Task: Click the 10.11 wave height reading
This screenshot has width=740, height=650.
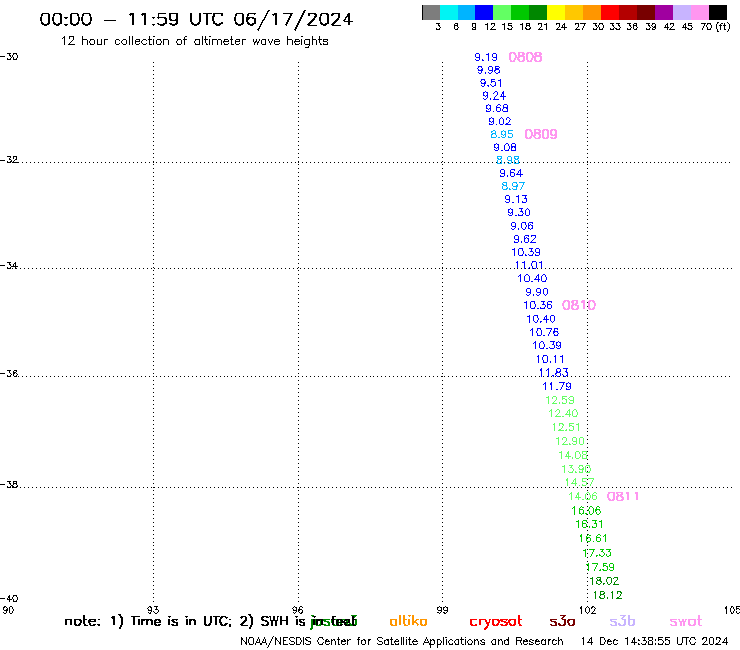Action: [x=550, y=359]
